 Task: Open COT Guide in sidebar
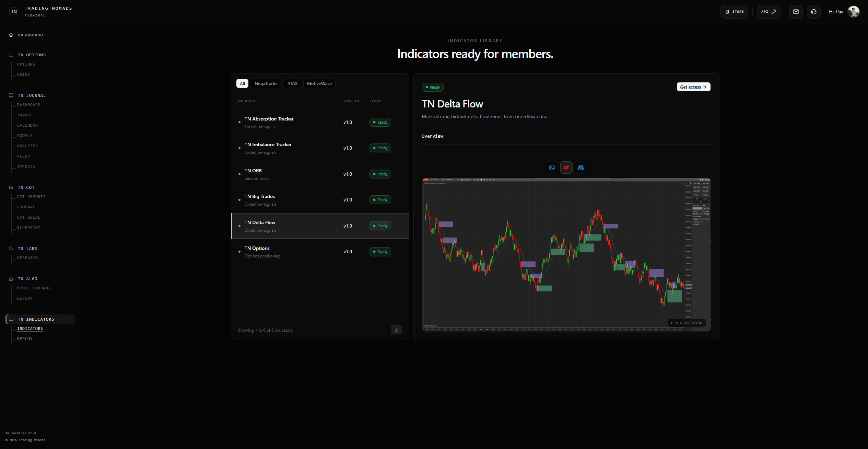(29, 217)
